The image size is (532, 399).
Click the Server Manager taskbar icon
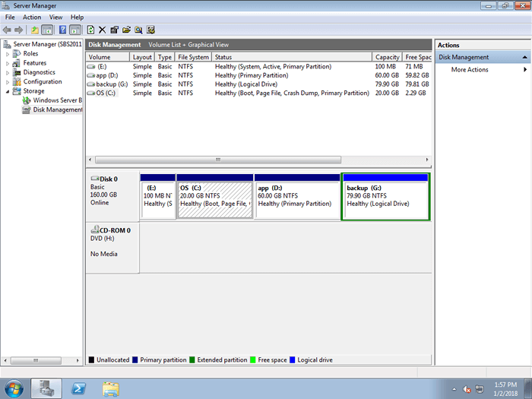tap(46, 388)
